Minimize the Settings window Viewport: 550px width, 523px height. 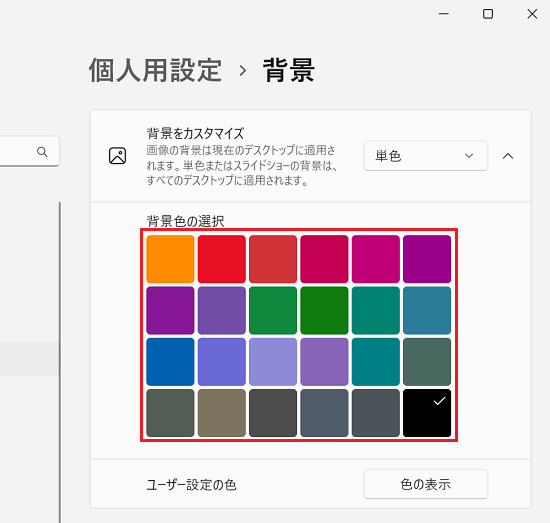pos(444,14)
